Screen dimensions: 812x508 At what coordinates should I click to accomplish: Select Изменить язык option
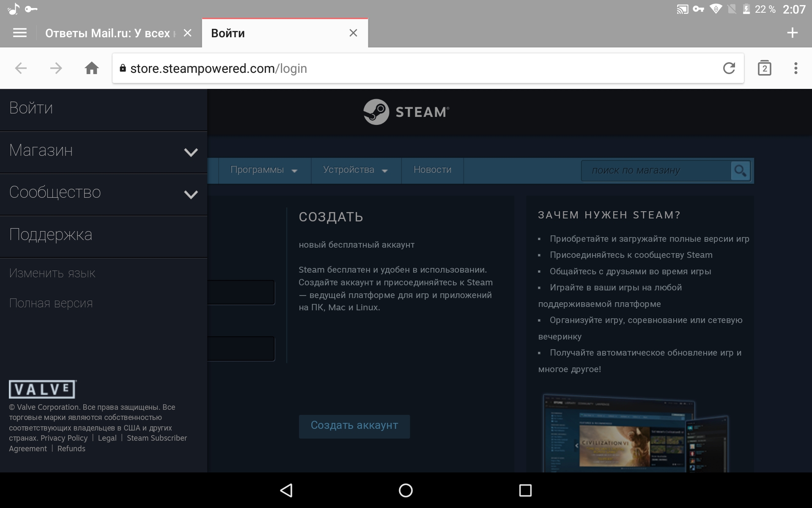pos(52,273)
